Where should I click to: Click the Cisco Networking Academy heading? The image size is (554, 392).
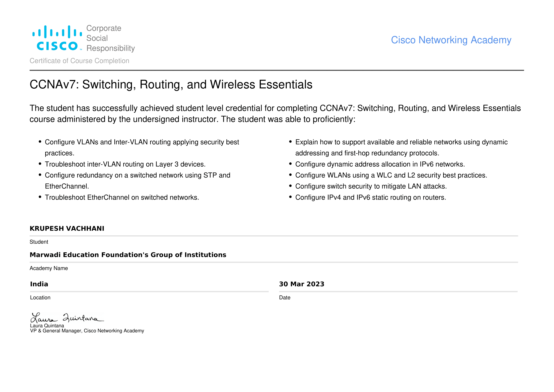(451, 40)
